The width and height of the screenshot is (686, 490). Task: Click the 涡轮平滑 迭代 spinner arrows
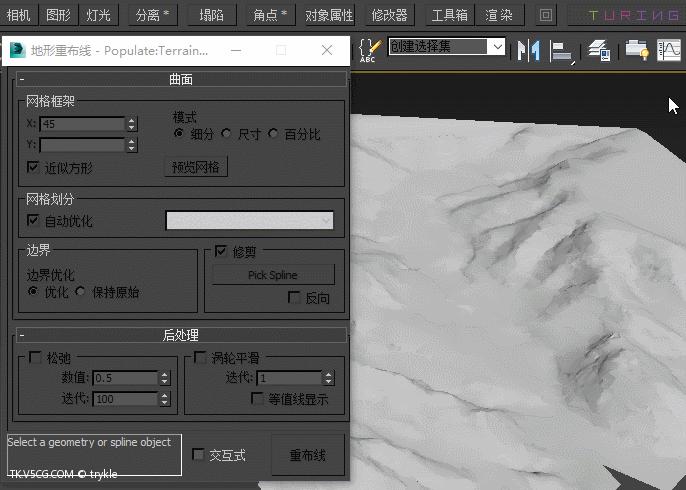click(x=329, y=378)
